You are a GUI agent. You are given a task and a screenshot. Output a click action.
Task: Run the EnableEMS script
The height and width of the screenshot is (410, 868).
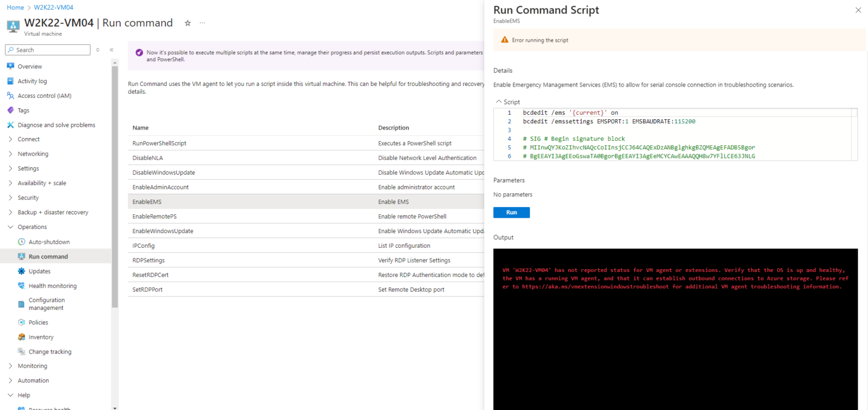pos(511,212)
